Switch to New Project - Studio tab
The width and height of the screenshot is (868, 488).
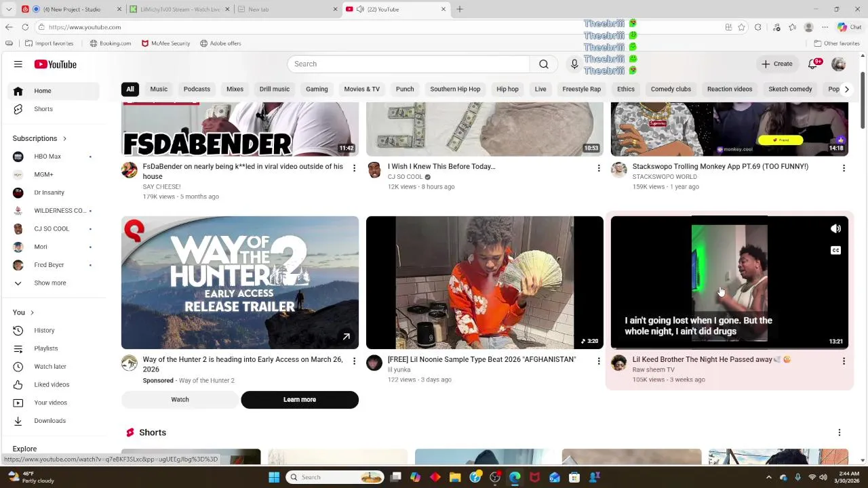point(71,9)
